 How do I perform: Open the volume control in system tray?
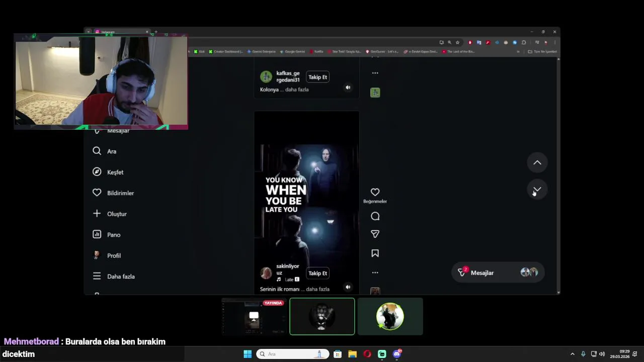(x=602, y=354)
